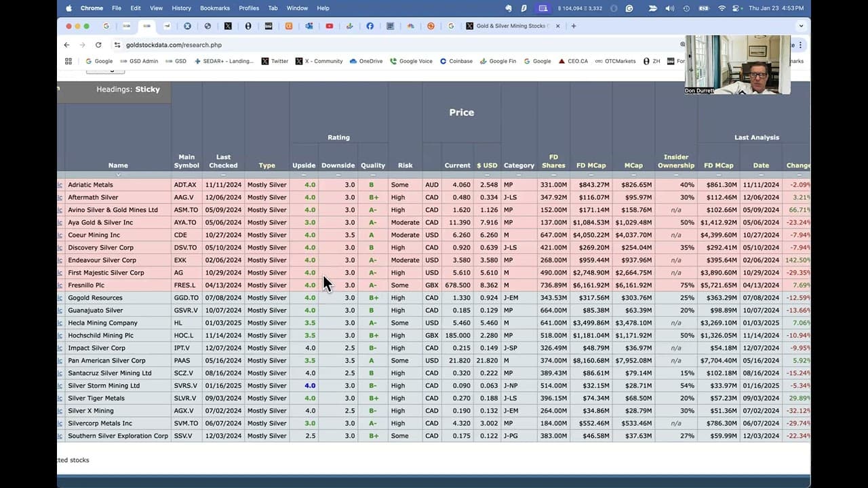Switch to the Facebook browser tab

(x=370, y=26)
